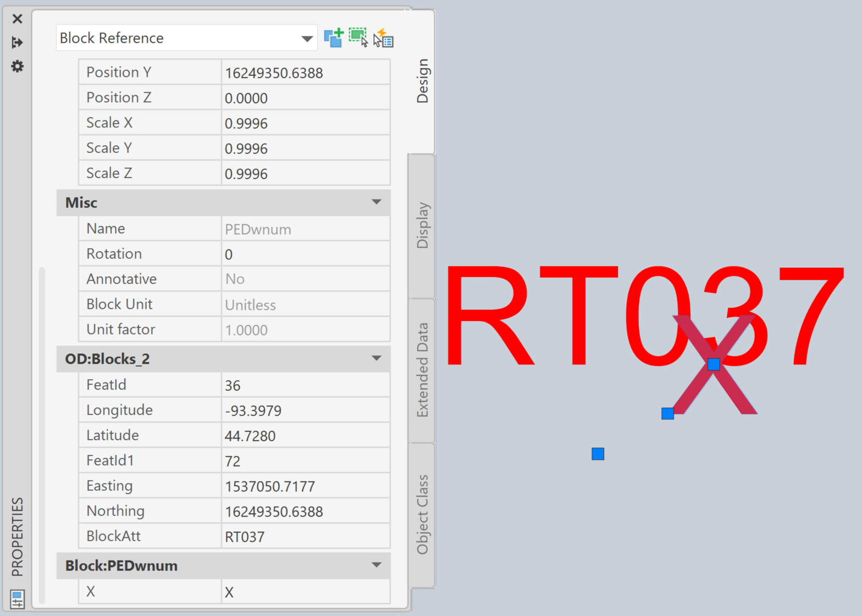The image size is (862, 616).
Task: Click the red RT037 label in drawing
Action: tap(644, 315)
